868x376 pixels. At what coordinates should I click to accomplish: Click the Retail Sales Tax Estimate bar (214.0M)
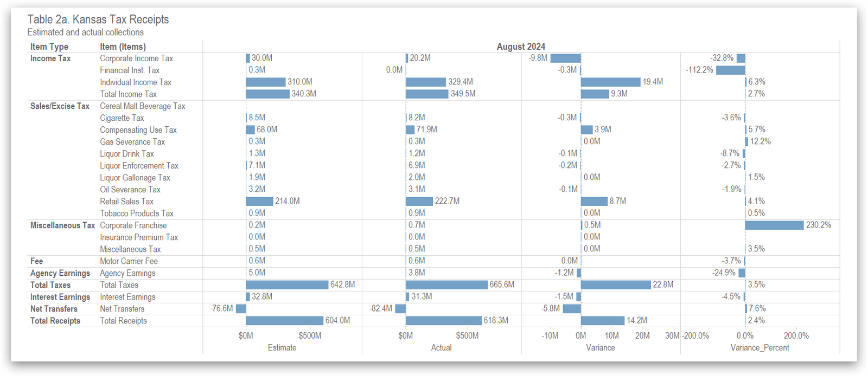[259, 202]
